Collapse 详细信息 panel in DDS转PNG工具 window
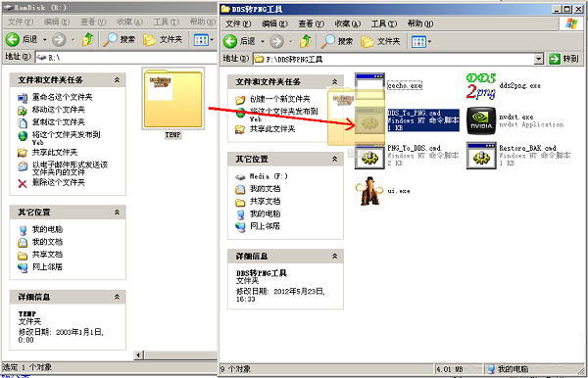The width and height of the screenshot is (588, 378). click(334, 257)
